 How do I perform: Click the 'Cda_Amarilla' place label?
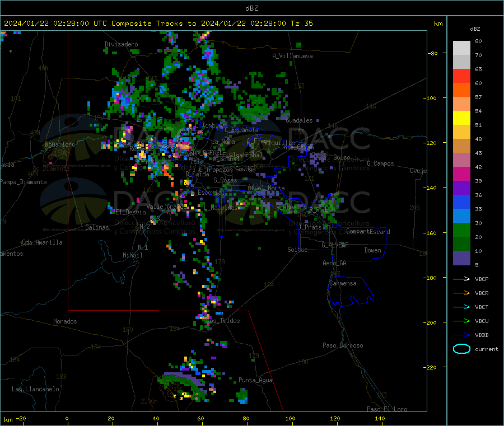[x=42, y=242]
